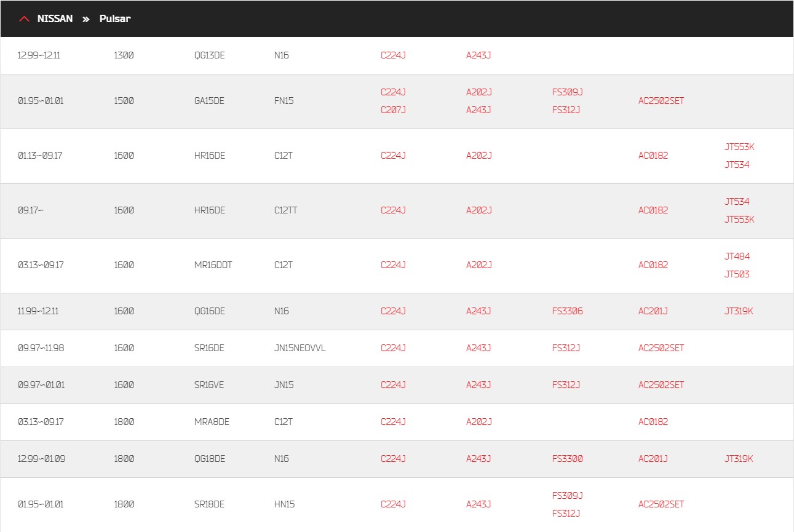Viewport: 794px width, 532px height.
Task: Open part C224J in the GA15DE row
Action: coord(393,92)
